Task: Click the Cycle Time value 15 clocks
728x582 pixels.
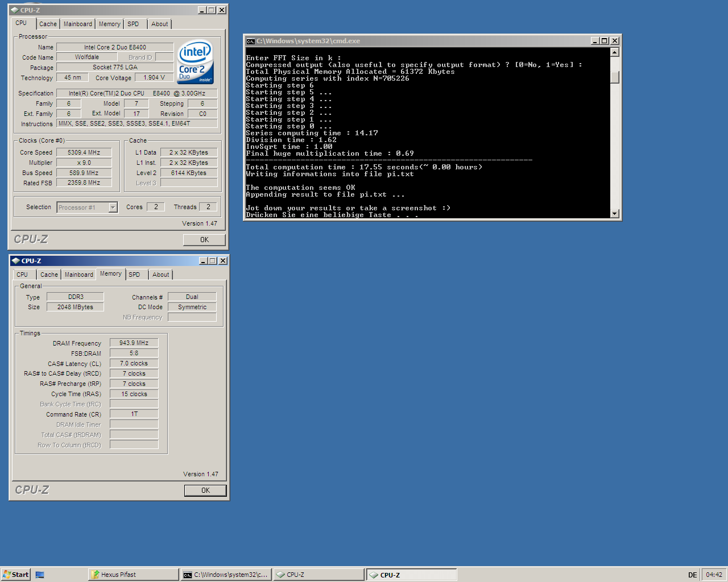Action: point(134,394)
